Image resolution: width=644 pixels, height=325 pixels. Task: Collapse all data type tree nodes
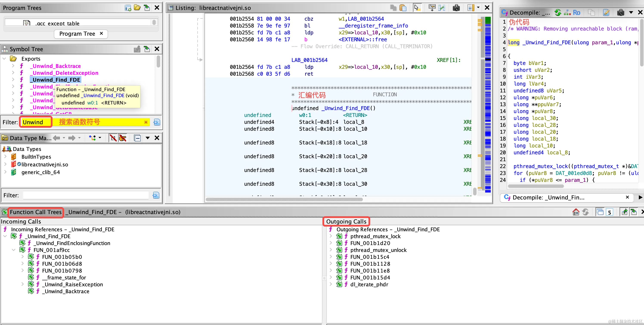click(137, 138)
